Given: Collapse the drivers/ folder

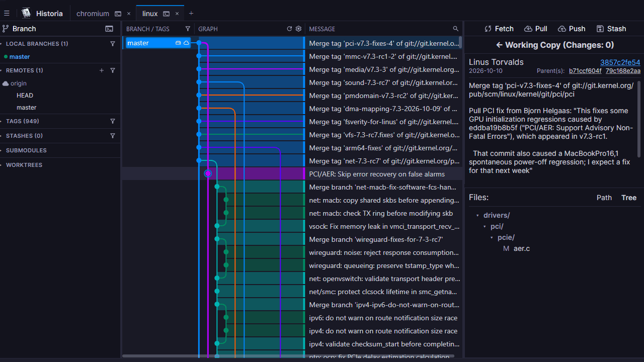Looking at the screenshot, I should pos(478,215).
